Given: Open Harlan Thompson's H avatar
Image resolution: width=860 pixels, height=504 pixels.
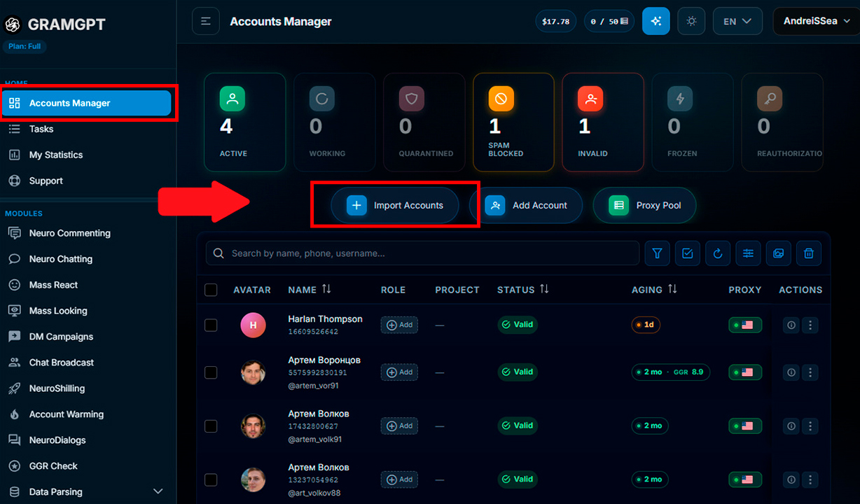Looking at the screenshot, I should click(x=253, y=325).
